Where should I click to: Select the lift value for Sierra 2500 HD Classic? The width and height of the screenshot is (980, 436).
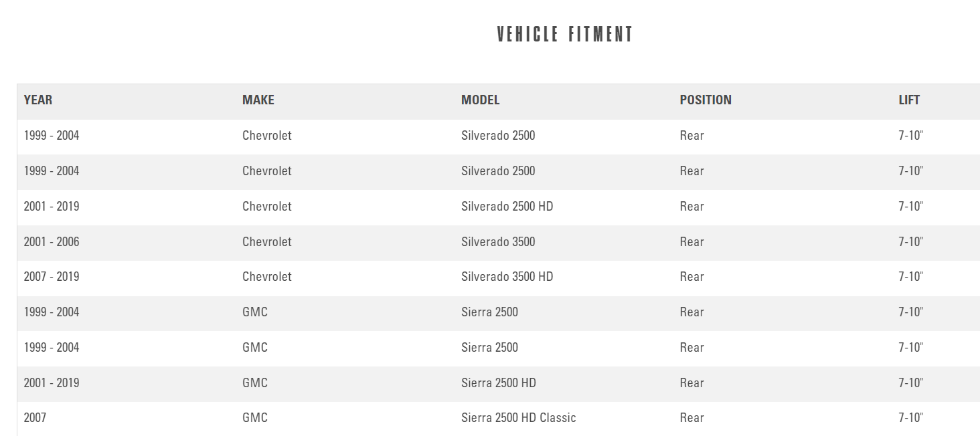pos(910,418)
